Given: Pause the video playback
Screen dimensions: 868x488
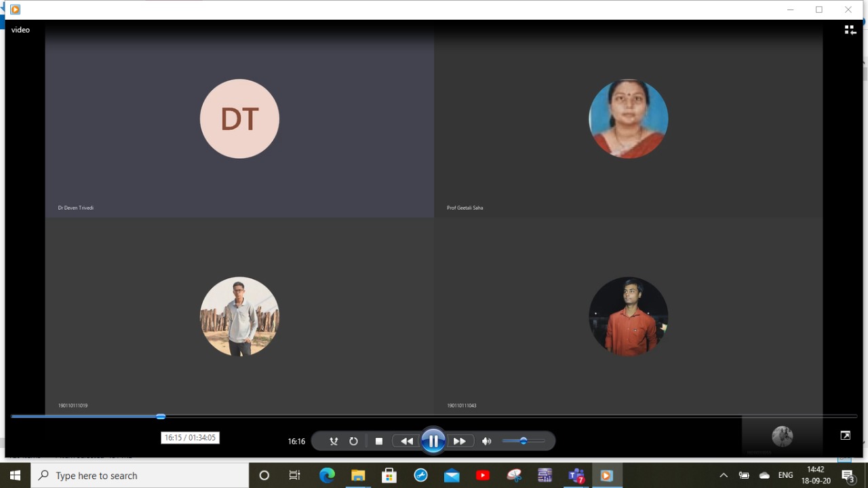Looking at the screenshot, I should [433, 441].
